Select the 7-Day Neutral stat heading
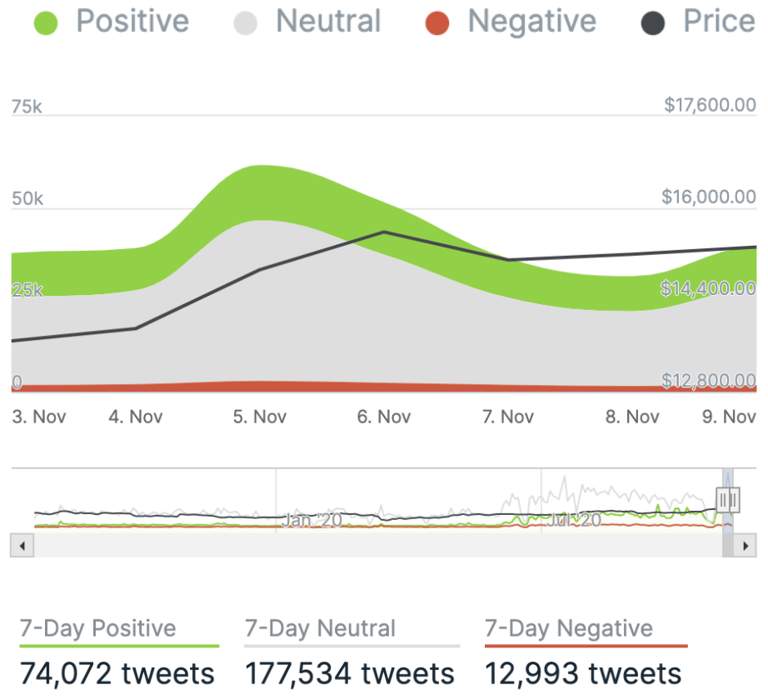This screenshot has height=700, width=768. point(320,628)
